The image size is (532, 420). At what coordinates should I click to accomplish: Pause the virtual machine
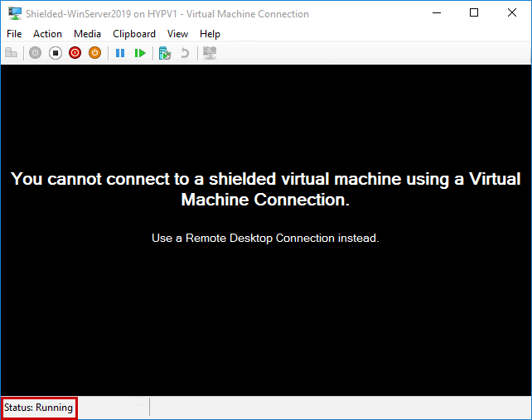(120, 53)
